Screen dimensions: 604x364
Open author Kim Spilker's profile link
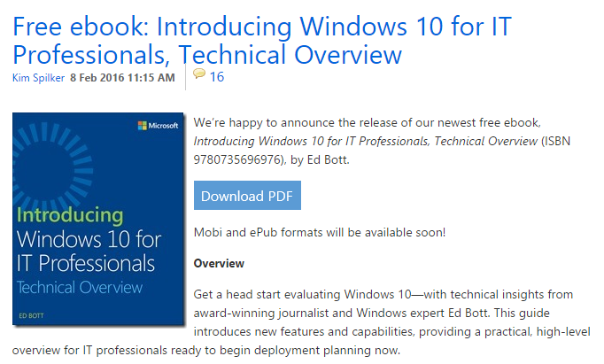[39, 77]
